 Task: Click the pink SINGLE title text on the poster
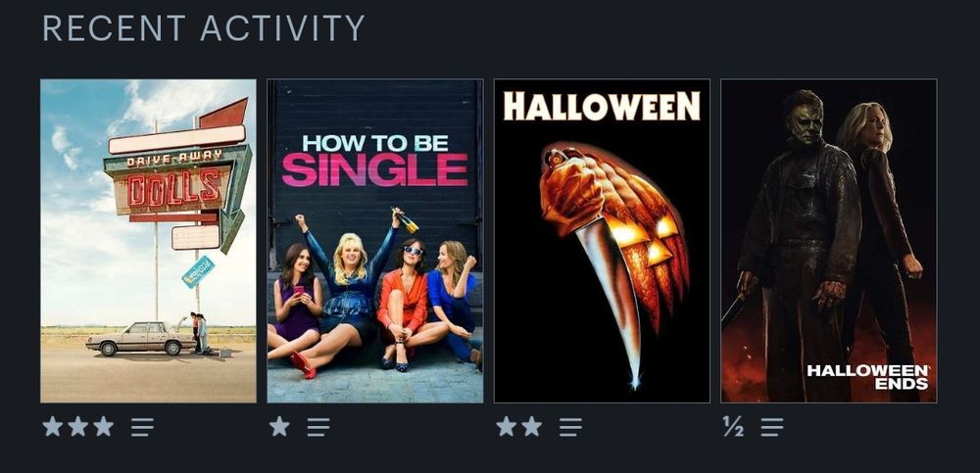(375, 170)
